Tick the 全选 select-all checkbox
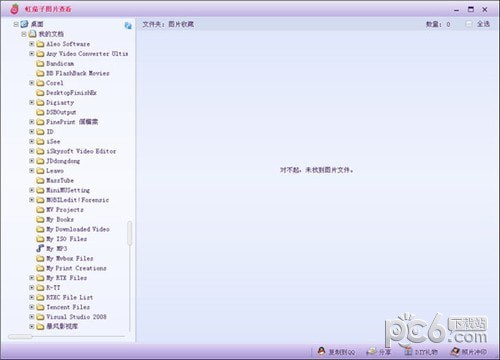 tap(469, 24)
